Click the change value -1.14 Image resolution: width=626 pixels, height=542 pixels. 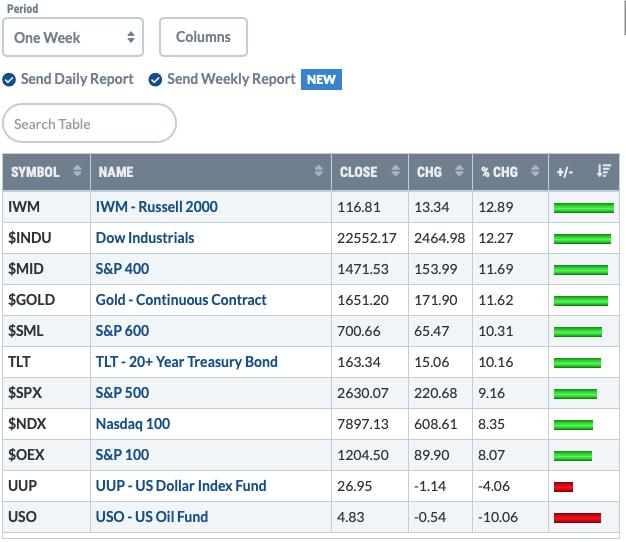[430, 486]
